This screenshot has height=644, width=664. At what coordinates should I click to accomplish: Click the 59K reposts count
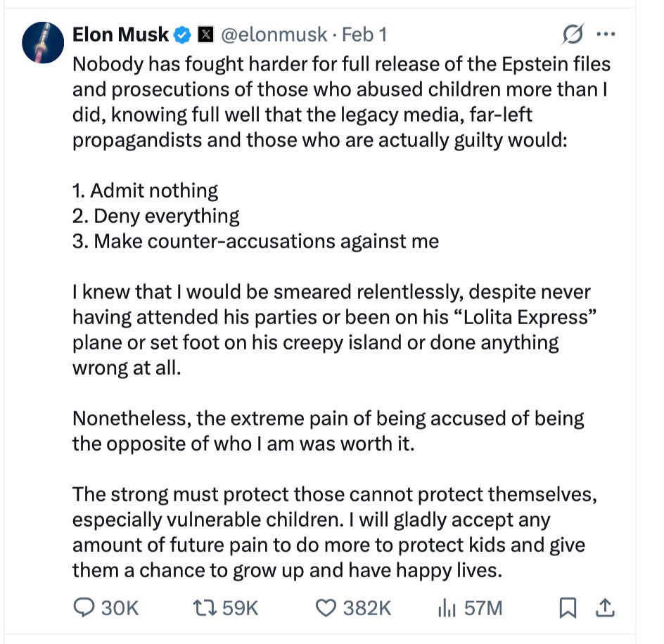click(241, 607)
